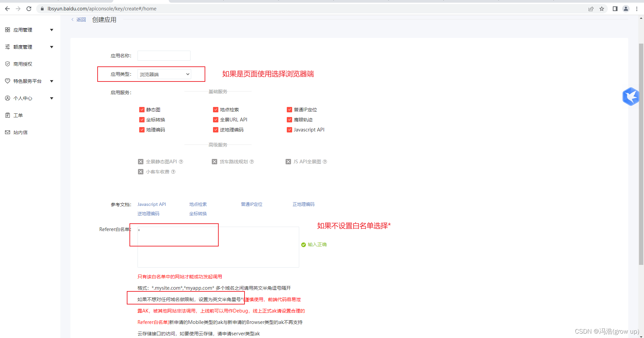Expand 额度管理 menu arrow

(52, 47)
